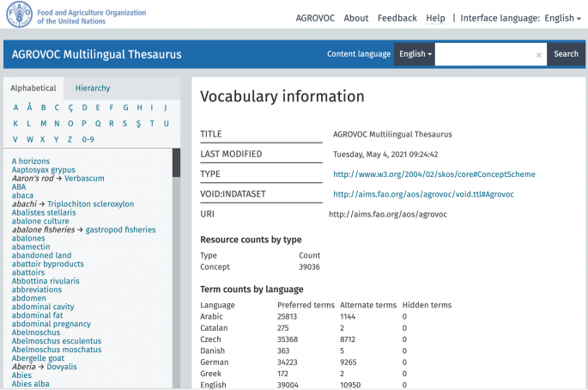Screen dimensions: 588x390
Task: Open the 'Abalistes stellaris' term
Action: [x=44, y=212]
